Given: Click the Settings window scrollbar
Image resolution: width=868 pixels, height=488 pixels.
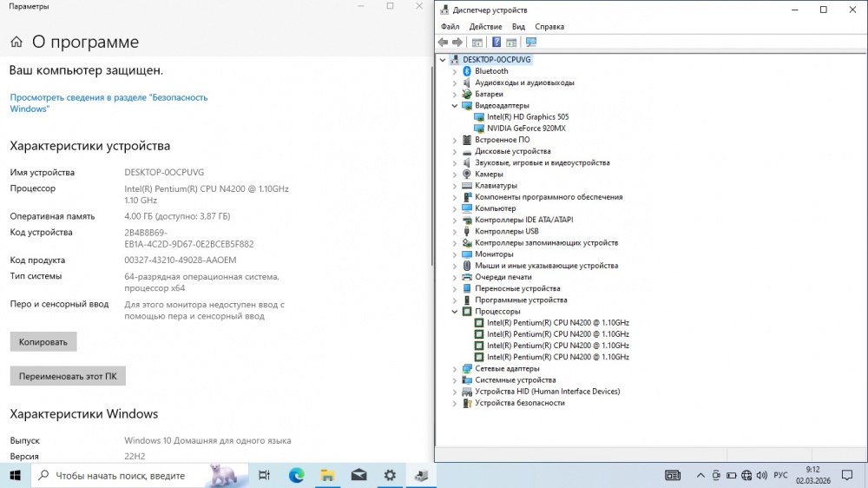Looking at the screenshot, I should 431,166.
